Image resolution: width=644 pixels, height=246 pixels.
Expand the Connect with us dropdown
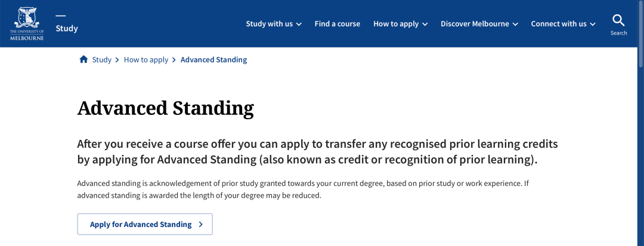click(x=563, y=24)
